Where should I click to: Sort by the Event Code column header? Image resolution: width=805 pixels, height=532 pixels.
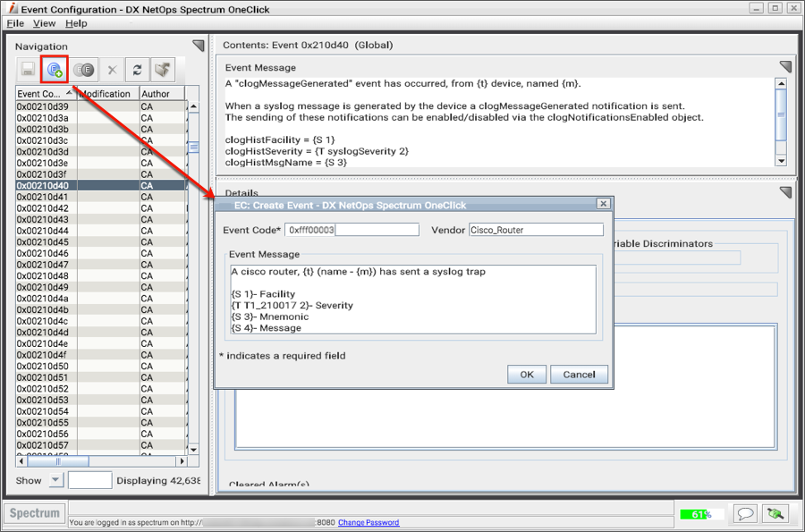point(47,93)
